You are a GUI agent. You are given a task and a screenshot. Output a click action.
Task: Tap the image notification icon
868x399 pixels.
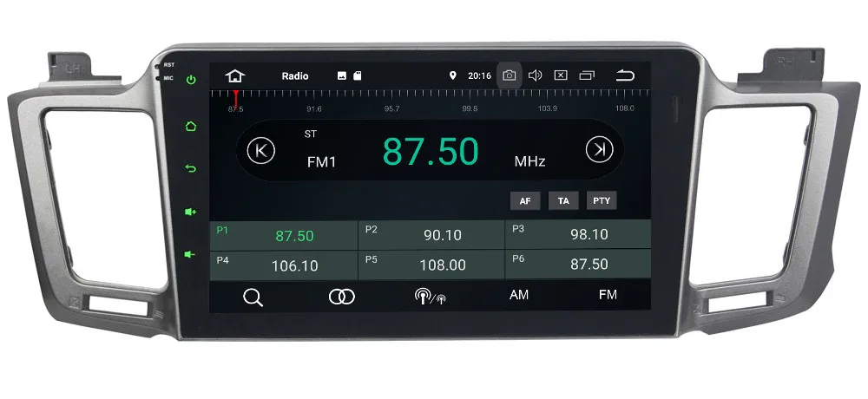click(342, 75)
